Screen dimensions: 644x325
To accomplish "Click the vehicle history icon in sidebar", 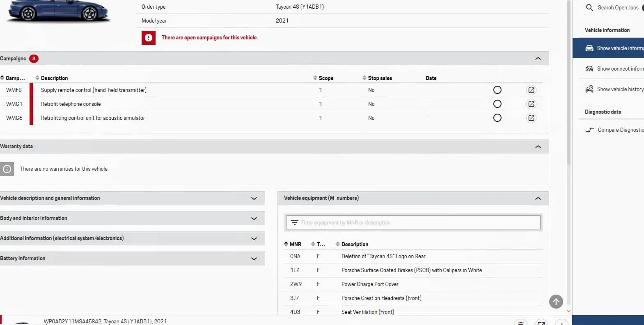I will tap(589, 89).
